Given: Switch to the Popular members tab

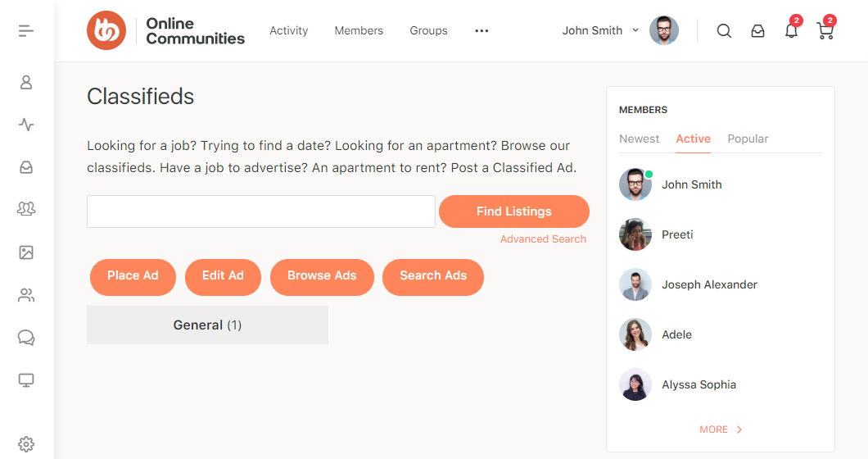Looking at the screenshot, I should 748,139.
